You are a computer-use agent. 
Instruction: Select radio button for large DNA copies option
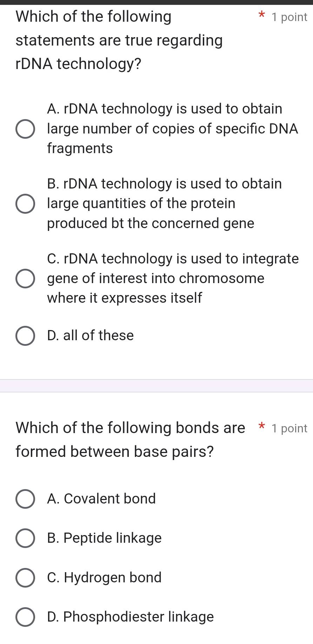tap(25, 129)
